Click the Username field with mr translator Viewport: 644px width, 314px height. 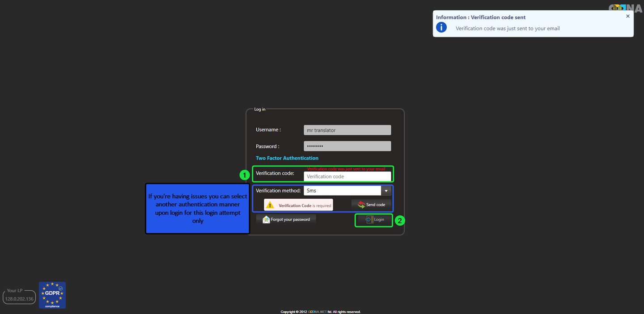tap(347, 130)
